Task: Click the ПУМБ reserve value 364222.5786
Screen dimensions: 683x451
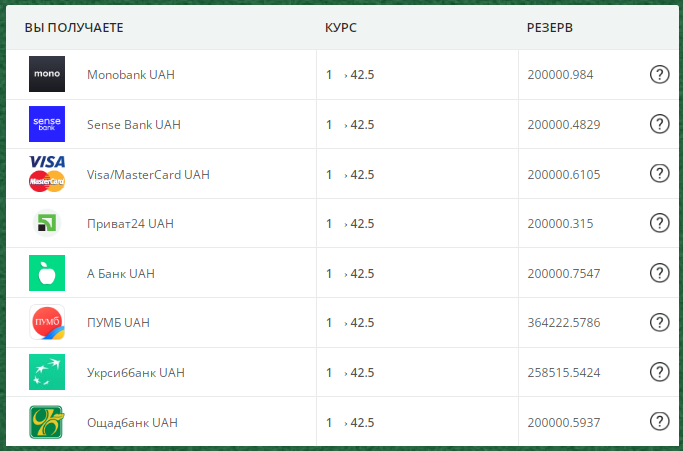Action: pyautogui.click(x=564, y=322)
